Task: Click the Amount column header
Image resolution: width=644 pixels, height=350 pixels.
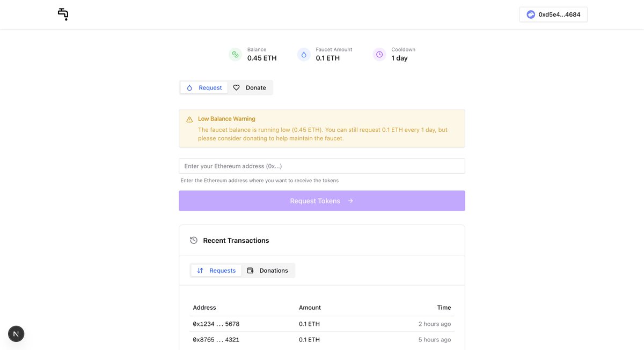Action: click(310, 308)
